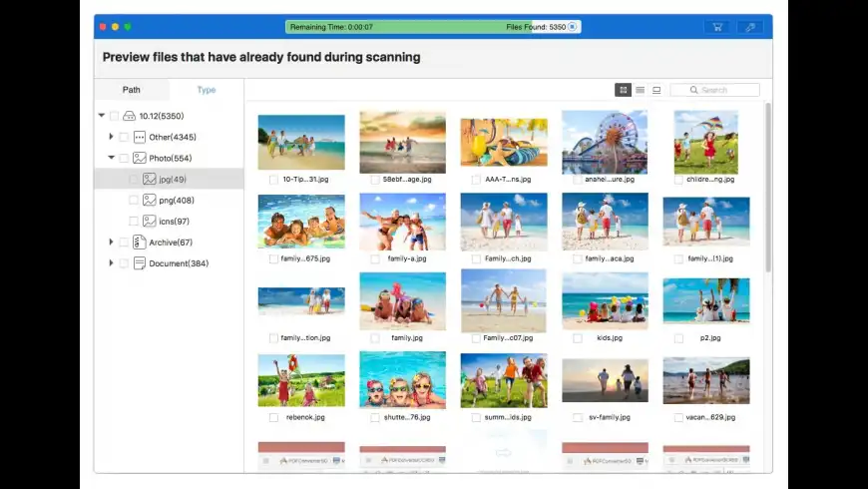Switch to the Path tab

tap(131, 90)
